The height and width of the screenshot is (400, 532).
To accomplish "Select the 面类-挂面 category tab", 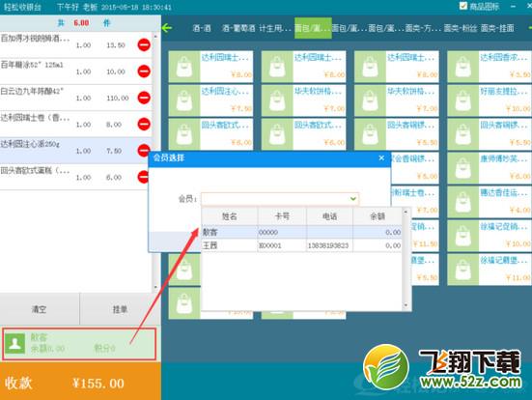I will pos(497,28).
